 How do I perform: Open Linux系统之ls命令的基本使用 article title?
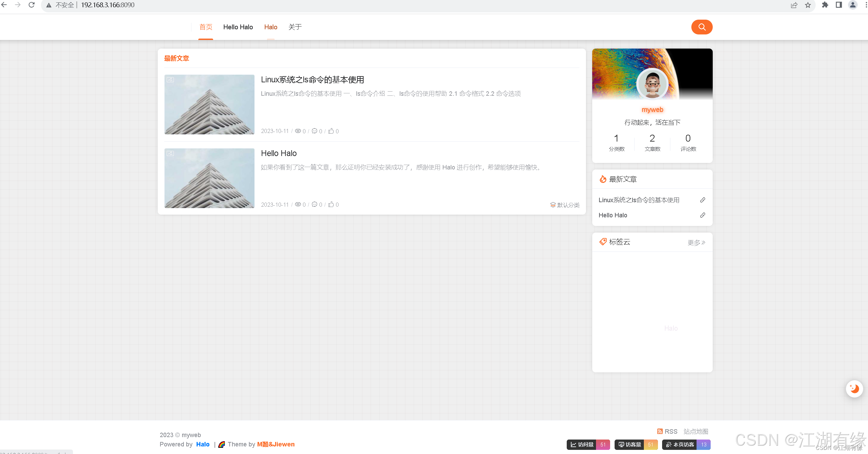312,80
